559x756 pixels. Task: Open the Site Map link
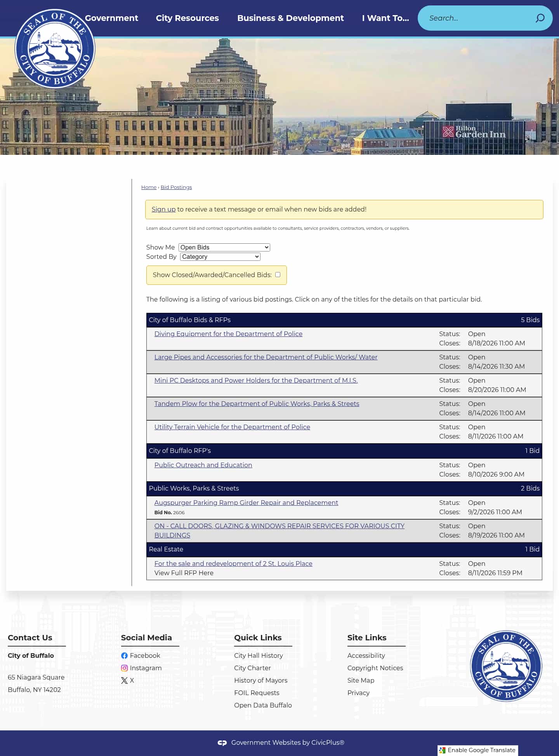pyautogui.click(x=361, y=680)
